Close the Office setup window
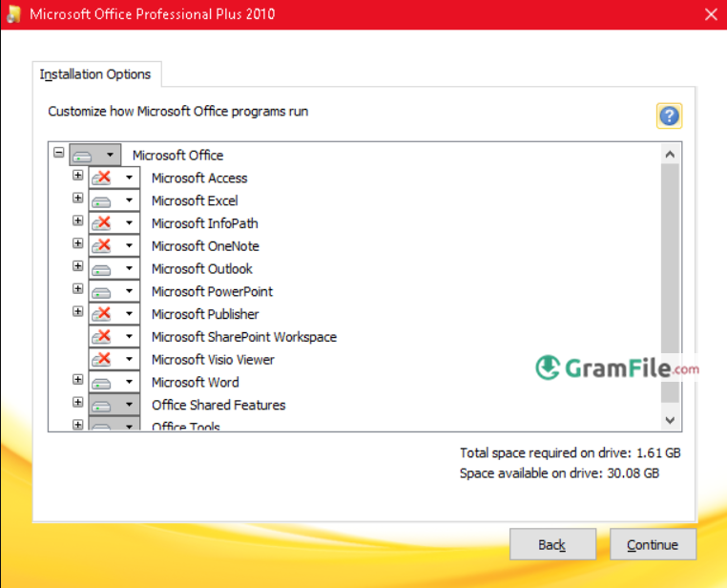 711,14
